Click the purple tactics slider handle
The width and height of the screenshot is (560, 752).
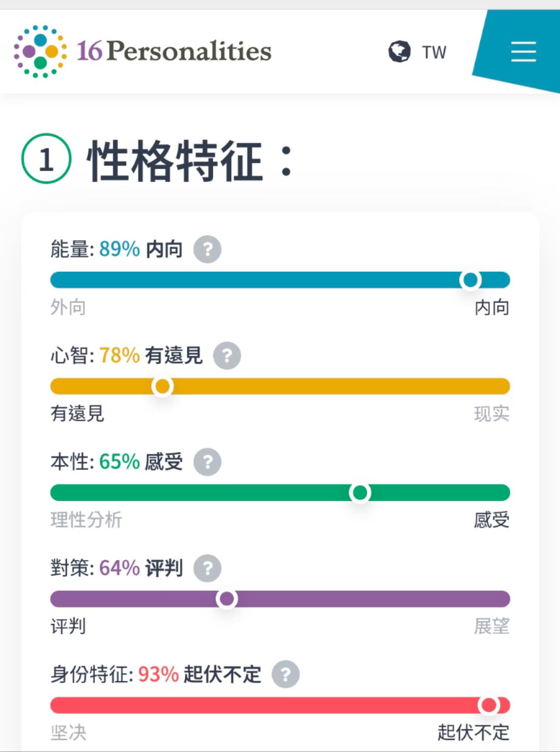tap(227, 599)
